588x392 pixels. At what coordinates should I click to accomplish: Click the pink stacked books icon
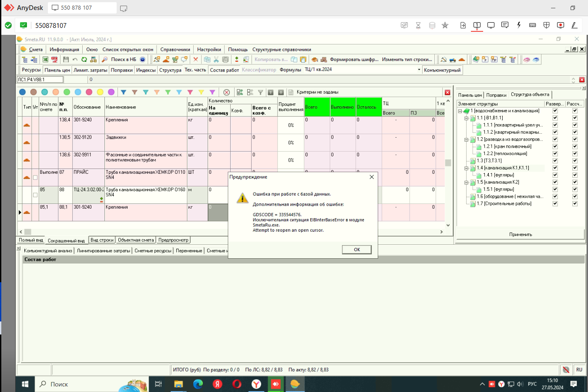pyautogui.click(x=527, y=60)
